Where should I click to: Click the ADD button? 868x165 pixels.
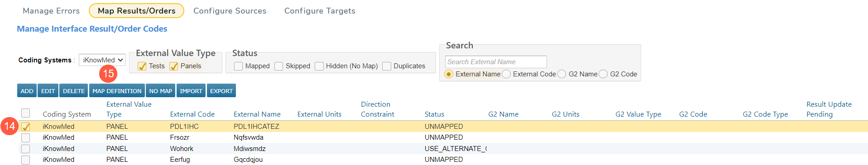click(27, 91)
